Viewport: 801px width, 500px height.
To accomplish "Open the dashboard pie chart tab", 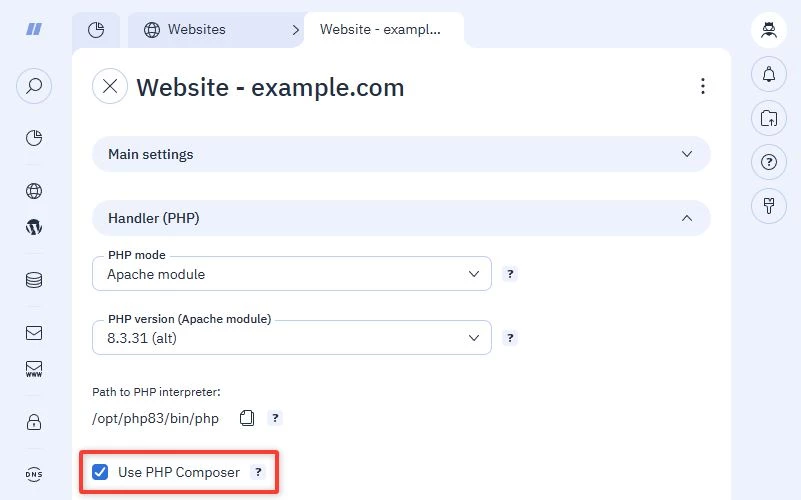I will click(96, 30).
